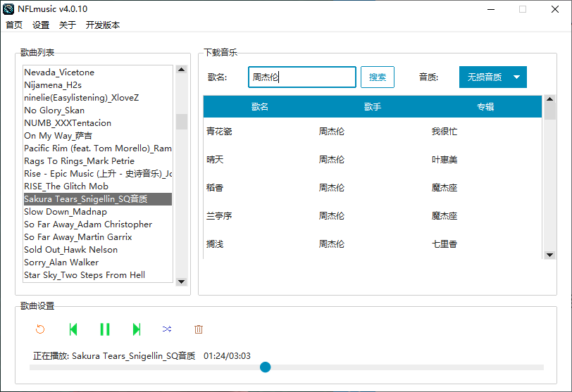Select Star Sky_Two Steps From Hell
Screen dimensions: 572x392
98,275
